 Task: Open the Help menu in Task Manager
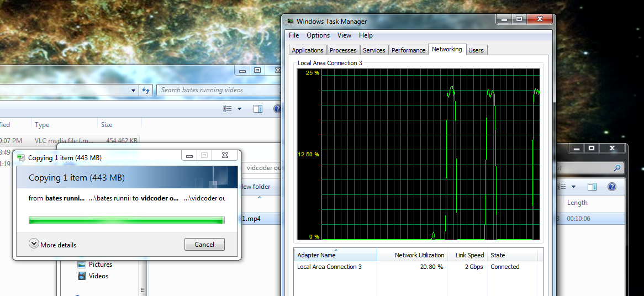click(x=366, y=35)
